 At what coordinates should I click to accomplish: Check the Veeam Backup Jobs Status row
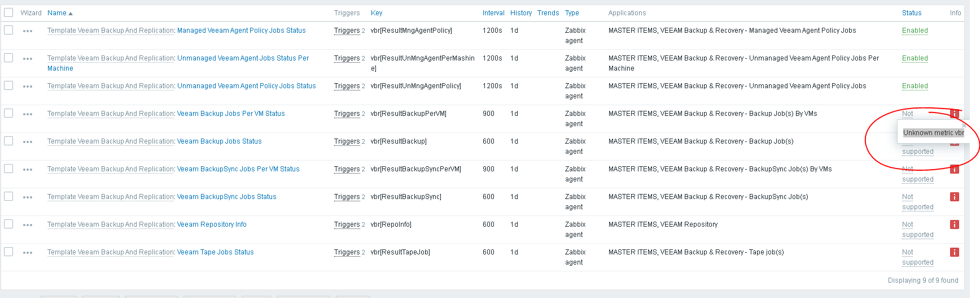click(x=8, y=141)
